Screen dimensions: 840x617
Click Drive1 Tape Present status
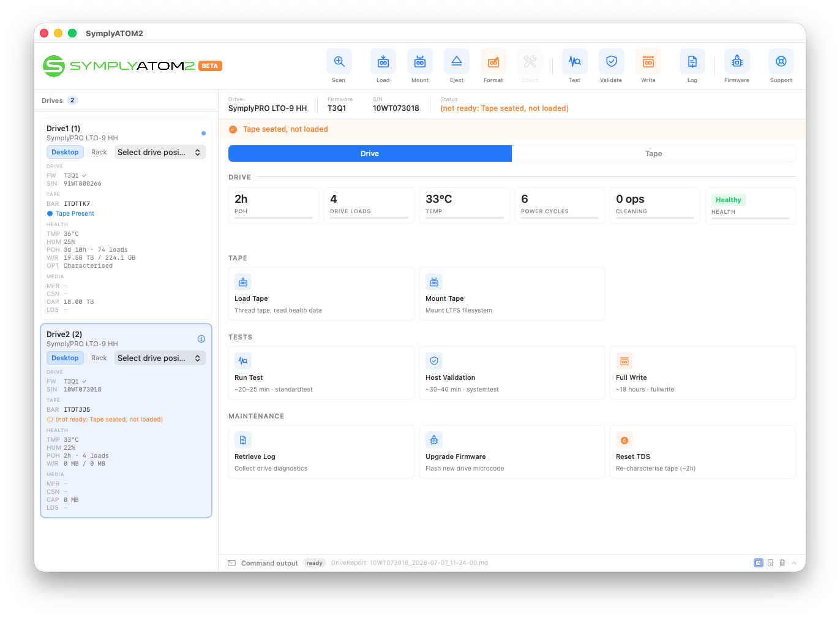coord(71,214)
